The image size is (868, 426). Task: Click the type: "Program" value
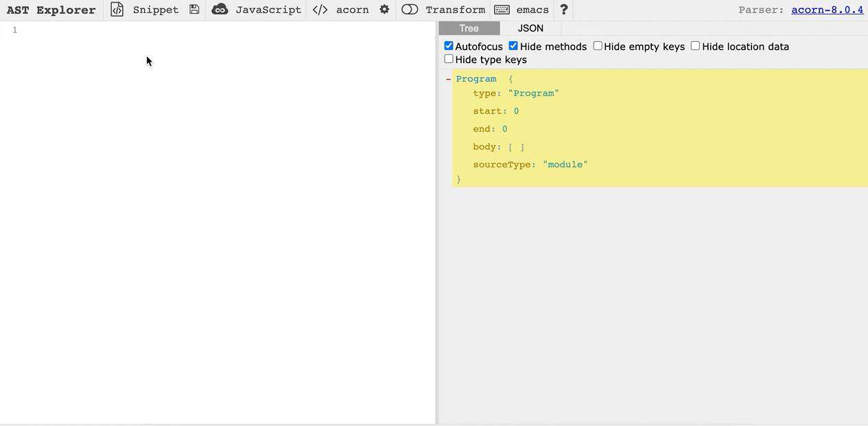(534, 93)
